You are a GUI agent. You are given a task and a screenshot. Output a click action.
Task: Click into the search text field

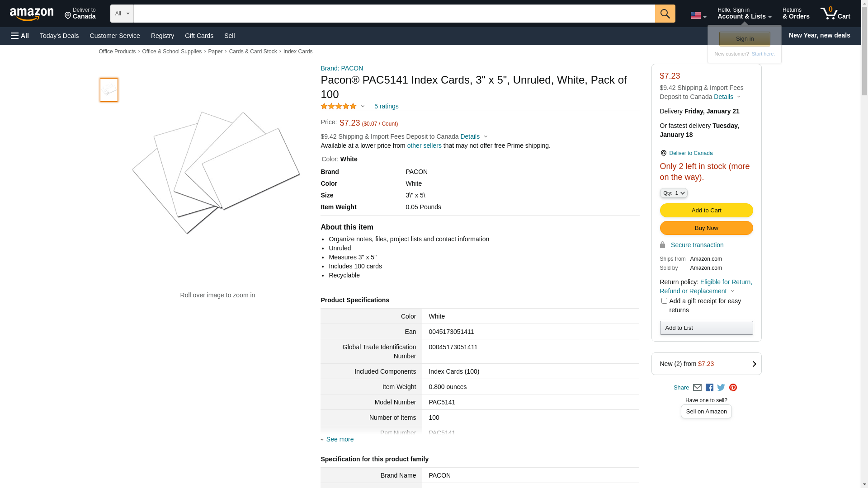[x=394, y=14]
